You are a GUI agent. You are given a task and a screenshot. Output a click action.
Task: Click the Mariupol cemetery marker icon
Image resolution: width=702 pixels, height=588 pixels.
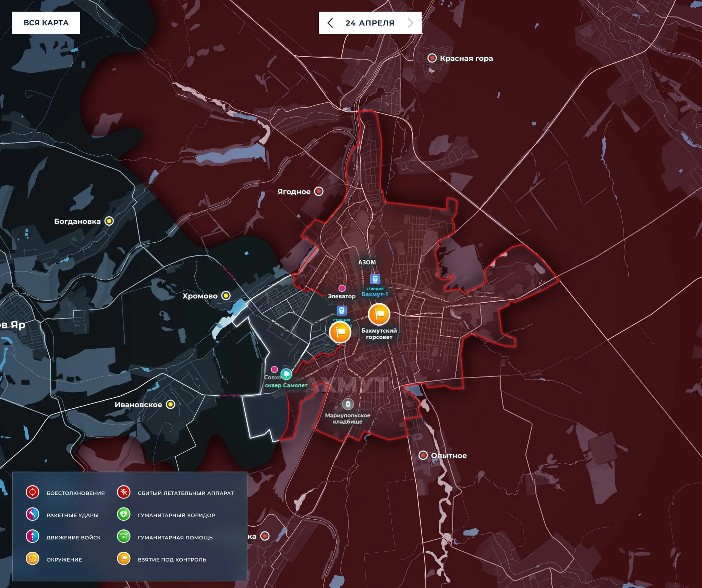coord(348,404)
